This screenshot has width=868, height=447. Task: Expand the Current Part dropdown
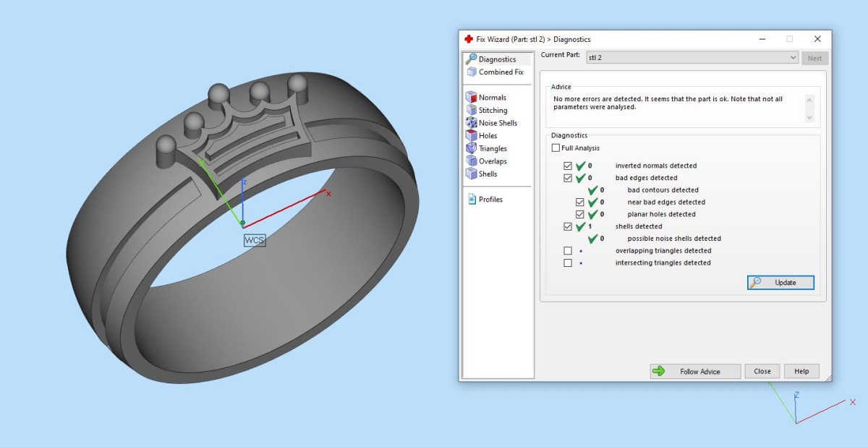(692, 57)
